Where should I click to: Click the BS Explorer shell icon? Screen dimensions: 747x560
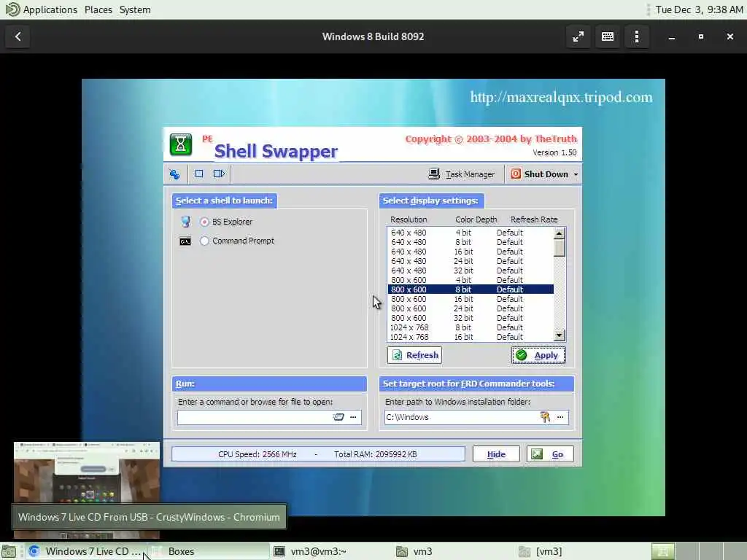pos(185,222)
